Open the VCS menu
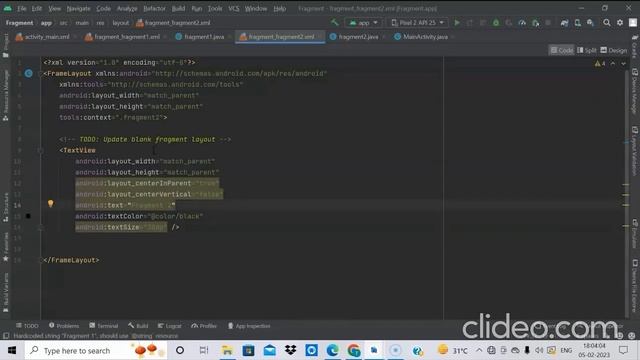 click(x=233, y=8)
